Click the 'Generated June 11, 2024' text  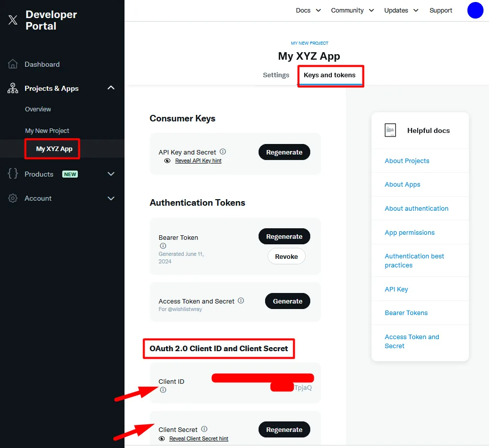181,258
